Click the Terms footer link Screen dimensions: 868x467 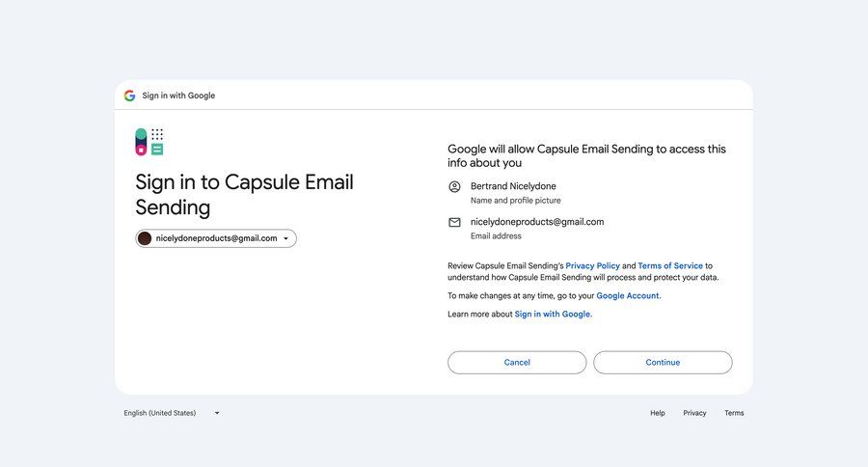tap(734, 413)
